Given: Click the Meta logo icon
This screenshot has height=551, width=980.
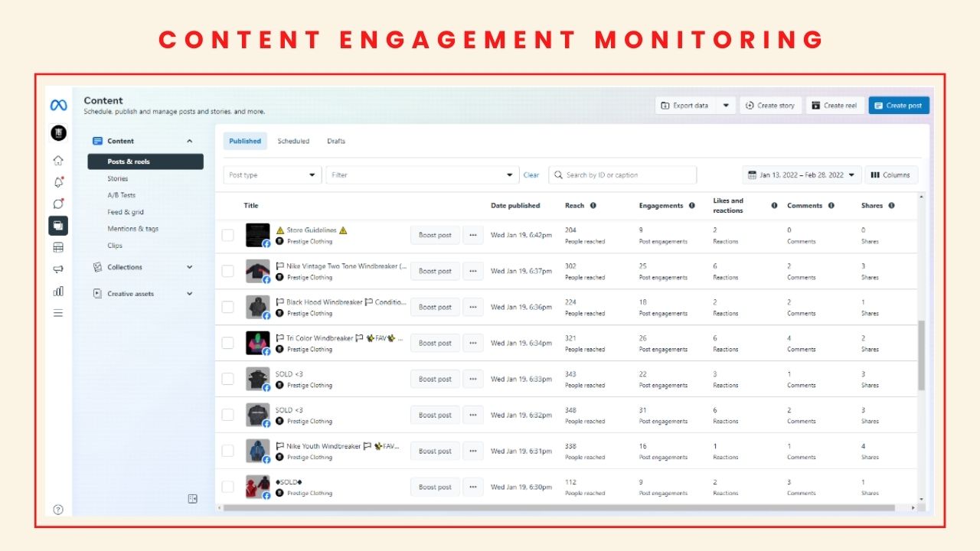Looking at the screenshot, I should coord(58,105).
